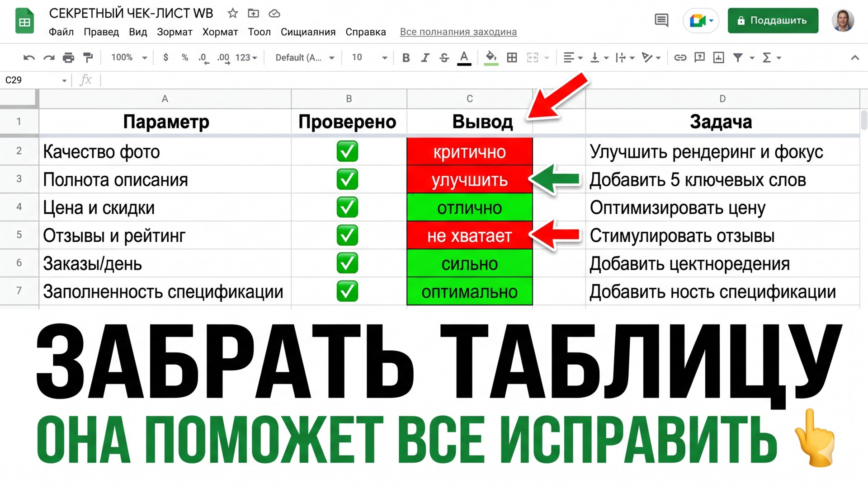Toggle checkbox for Полнота описания row
Screen dimensions: 868x488
(x=347, y=179)
